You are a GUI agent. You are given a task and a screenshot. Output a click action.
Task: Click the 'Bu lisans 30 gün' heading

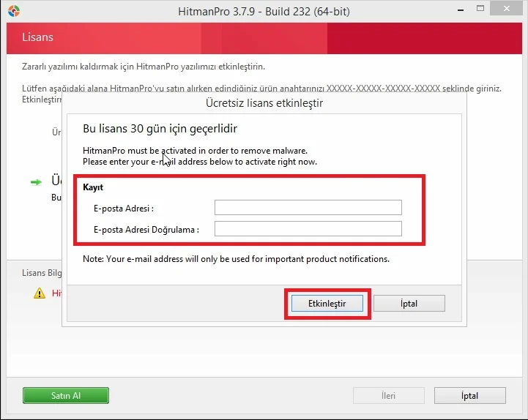pyautogui.click(x=160, y=130)
